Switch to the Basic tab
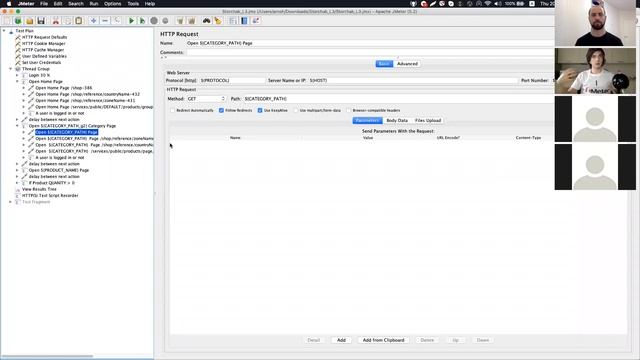 tap(384, 64)
